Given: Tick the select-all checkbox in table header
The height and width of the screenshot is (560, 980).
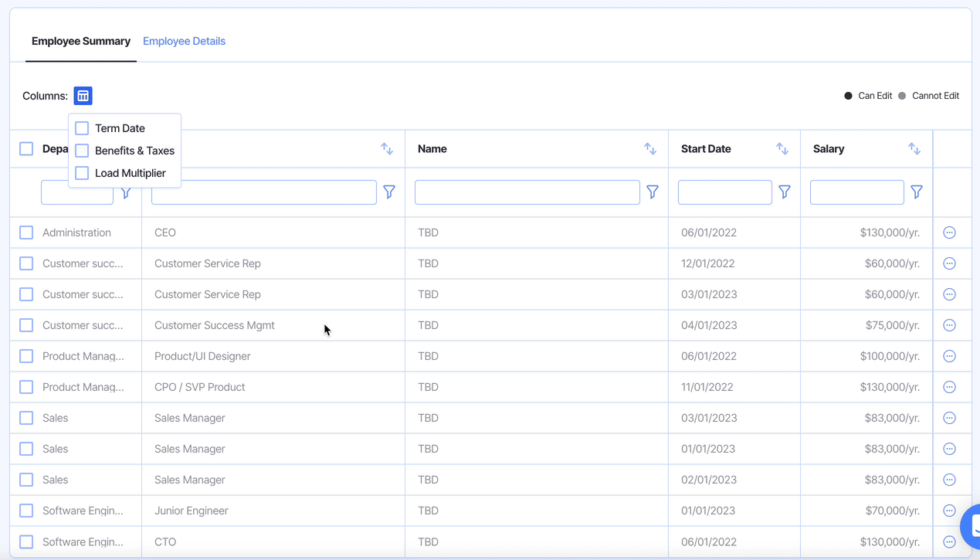Looking at the screenshot, I should pos(26,149).
